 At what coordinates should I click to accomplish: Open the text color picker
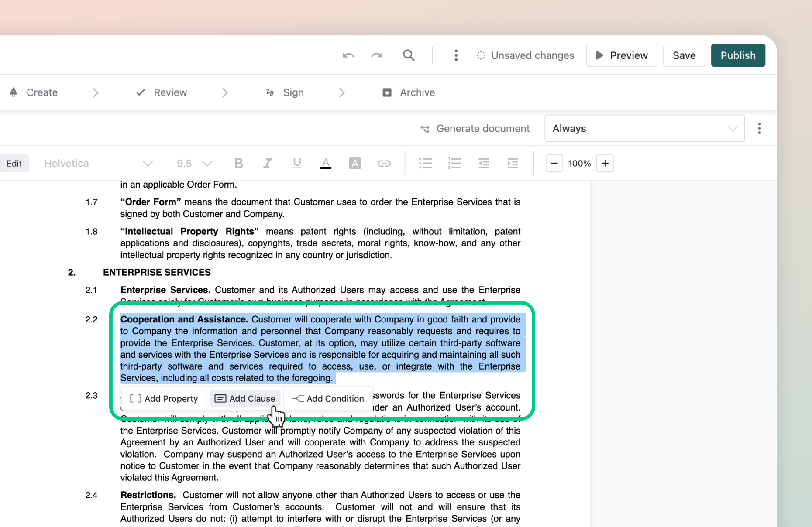tap(326, 163)
